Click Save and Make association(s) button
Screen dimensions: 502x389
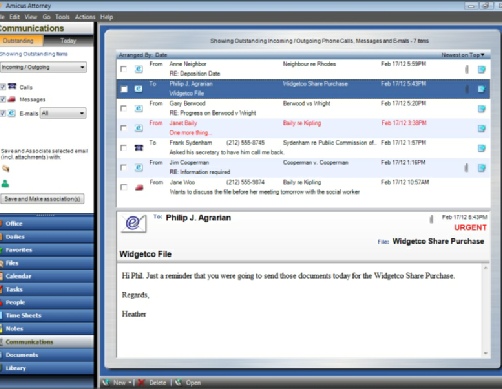[x=42, y=199]
